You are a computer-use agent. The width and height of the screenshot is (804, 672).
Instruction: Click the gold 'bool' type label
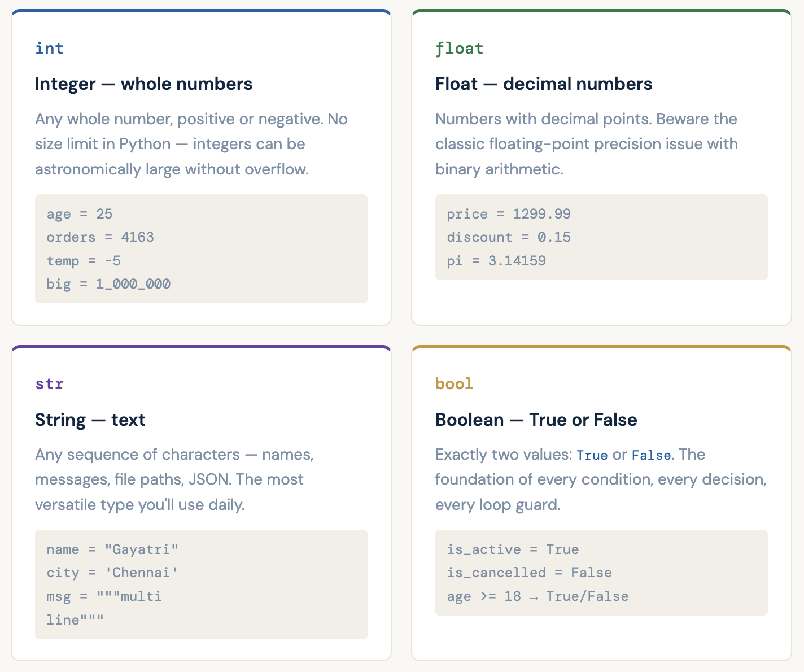click(454, 384)
